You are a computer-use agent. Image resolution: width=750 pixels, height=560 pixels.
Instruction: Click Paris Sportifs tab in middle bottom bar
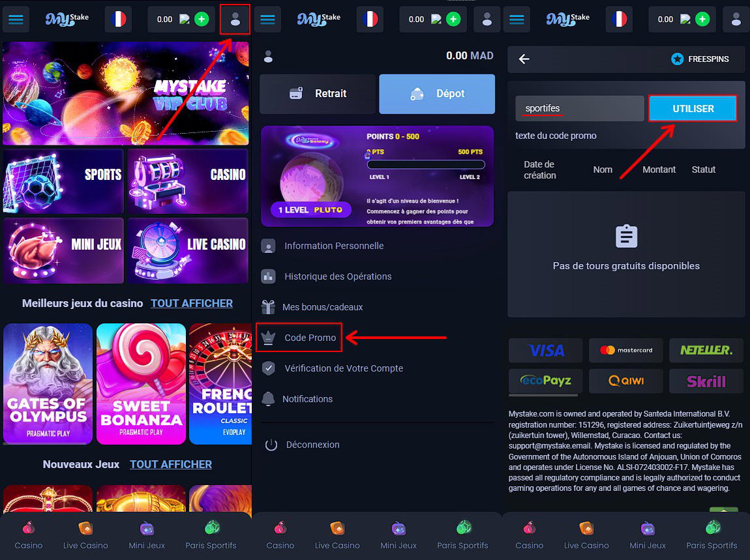pyautogui.click(x=462, y=535)
